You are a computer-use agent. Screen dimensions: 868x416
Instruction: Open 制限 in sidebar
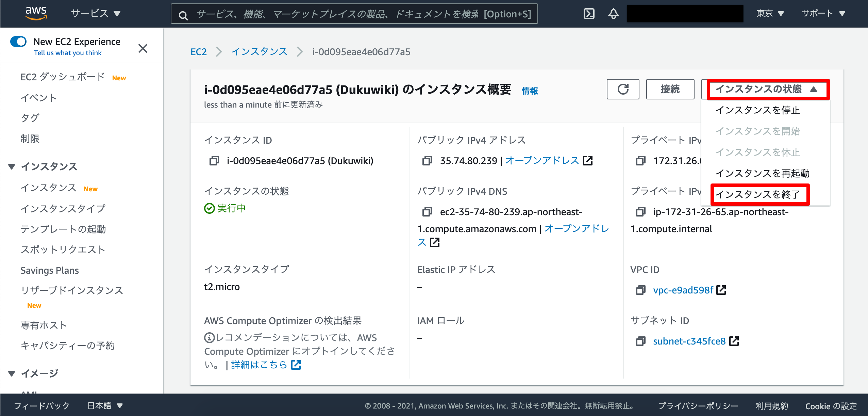(30, 139)
